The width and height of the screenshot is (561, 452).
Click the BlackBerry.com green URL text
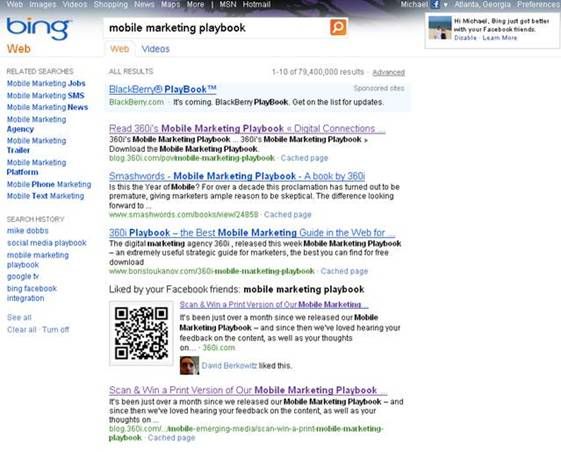[x=136, y=102]
